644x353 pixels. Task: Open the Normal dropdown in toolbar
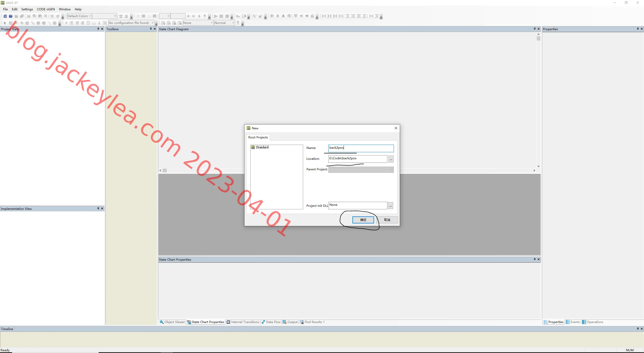(x=224, y=23)
